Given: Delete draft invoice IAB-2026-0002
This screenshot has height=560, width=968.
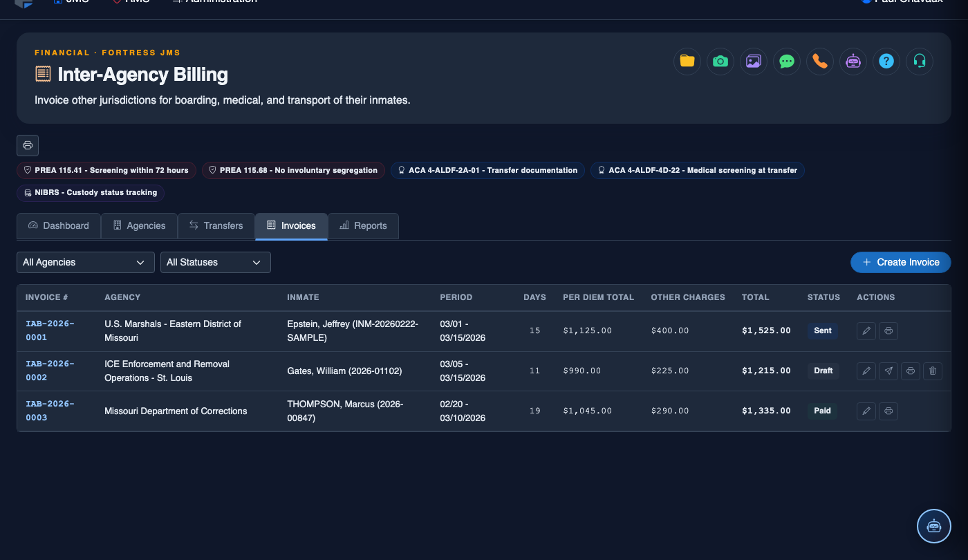Looking at the screenshot, I should point(933,371).
